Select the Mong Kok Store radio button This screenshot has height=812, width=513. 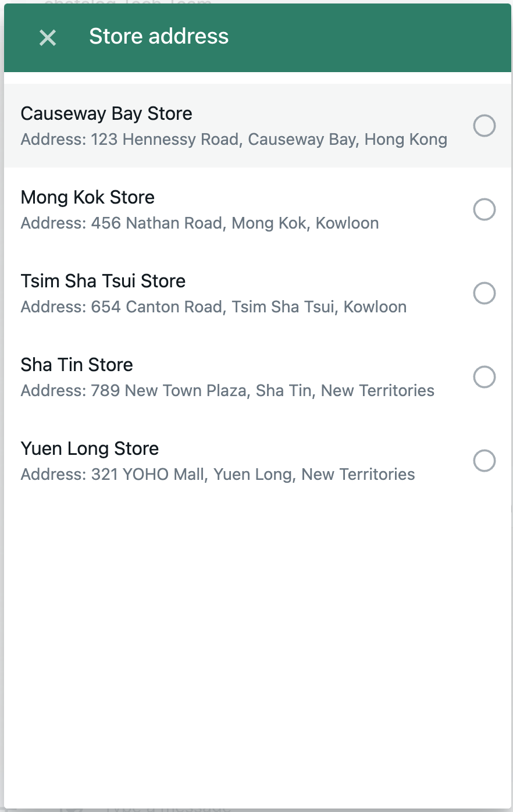pos(484,209)
